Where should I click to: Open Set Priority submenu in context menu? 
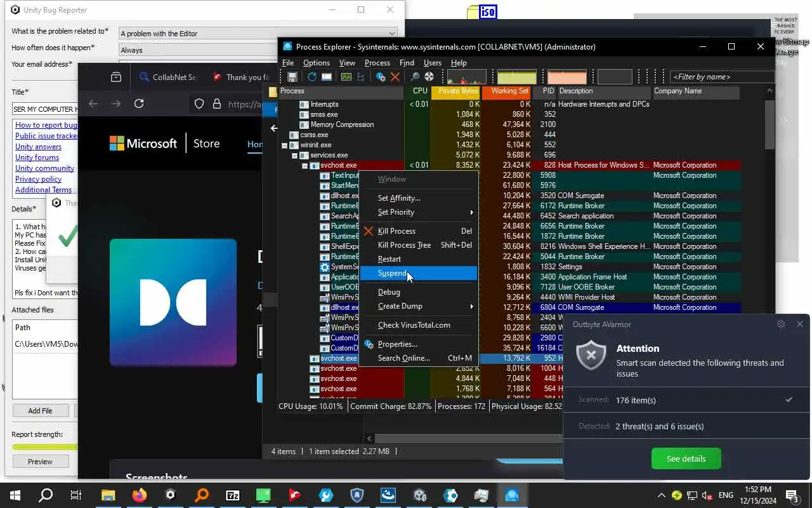click(419, 212)
